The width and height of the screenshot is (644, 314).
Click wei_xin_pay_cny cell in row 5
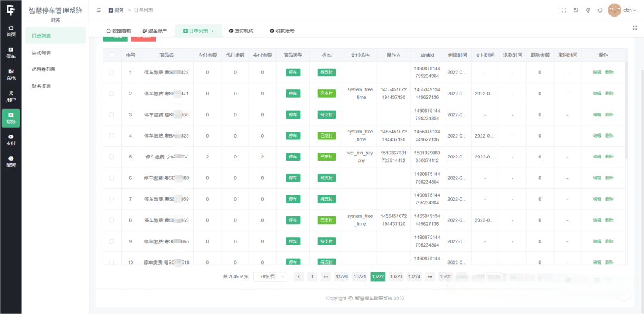coord(360,157)
